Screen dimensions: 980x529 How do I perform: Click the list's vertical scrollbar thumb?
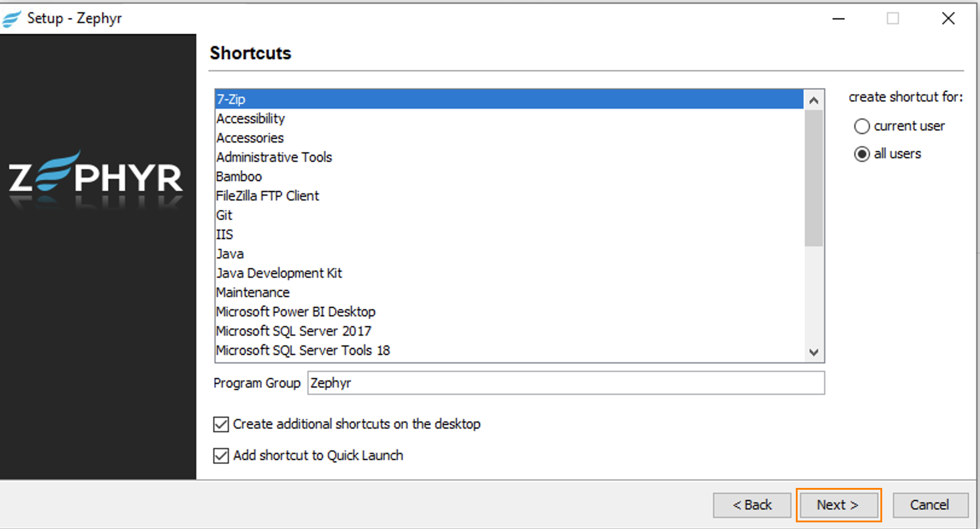813,178
